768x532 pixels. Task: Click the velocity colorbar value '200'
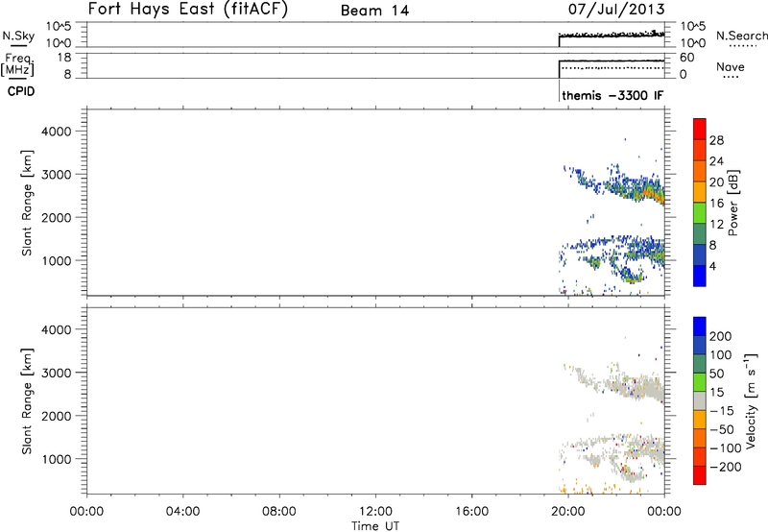point(721,336)
